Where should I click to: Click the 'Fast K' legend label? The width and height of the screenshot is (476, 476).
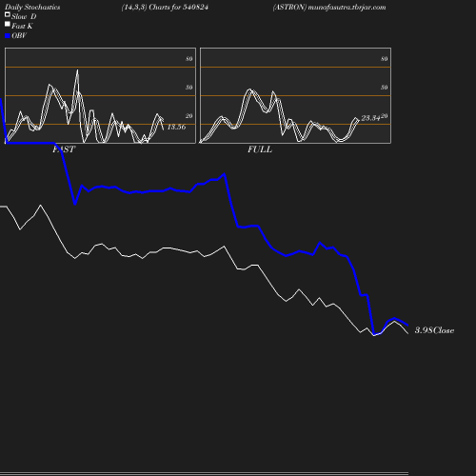pyautogui.click(x=22, y=26)
